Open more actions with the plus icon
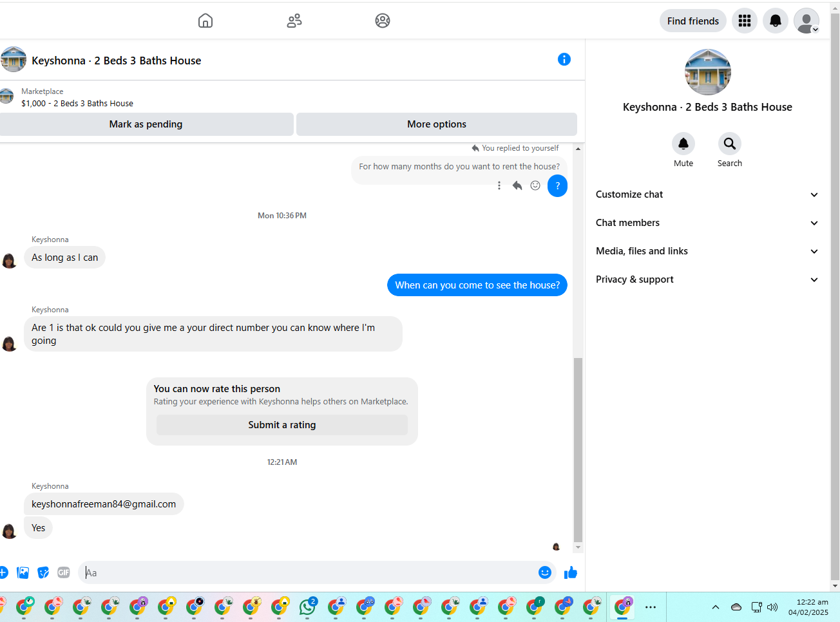Image resolution: width=840 pixels, height=622 pixels. (x=3, y=572)
